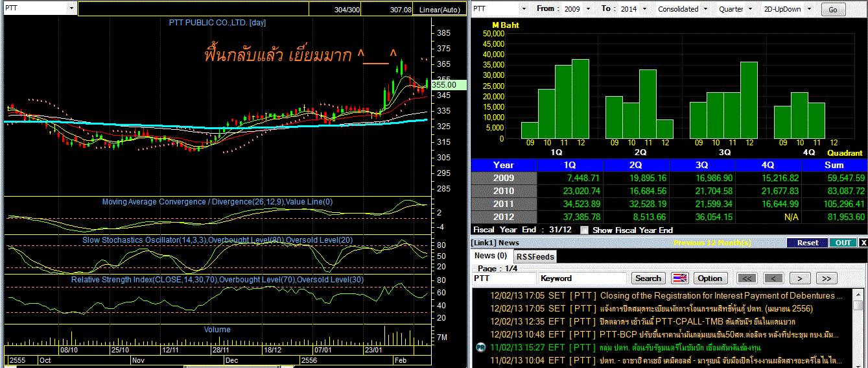Click the tallest 1Q bar for year 12
This screenshot has width=868, height=368.
[x=580, y=99]
